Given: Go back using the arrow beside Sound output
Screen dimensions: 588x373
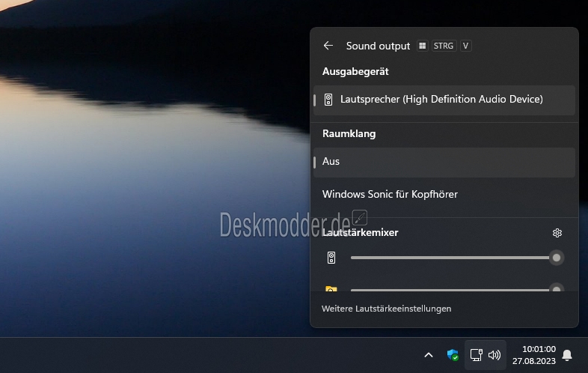Looking at the screenshot, I should [x=328, y=46].
